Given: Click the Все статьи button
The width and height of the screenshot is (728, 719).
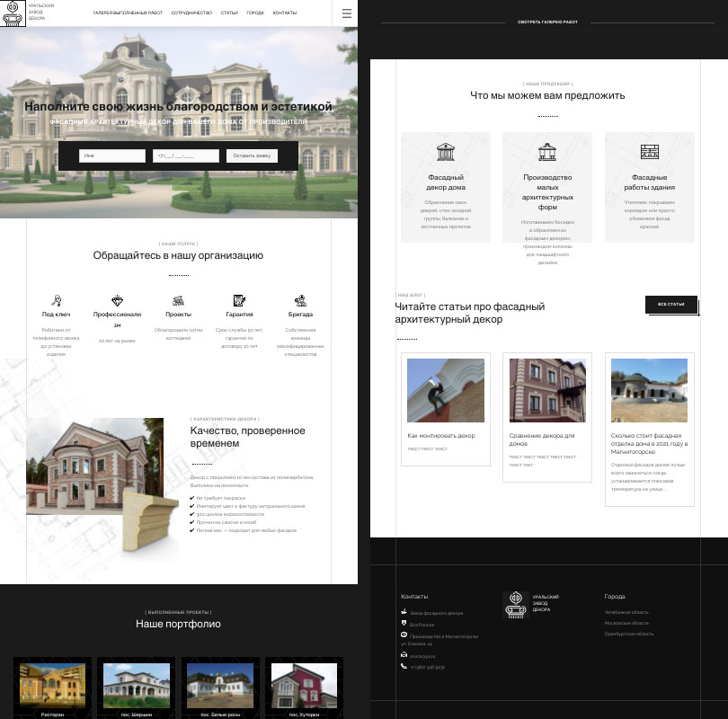Looking at the screenshot, I should 671,305.
